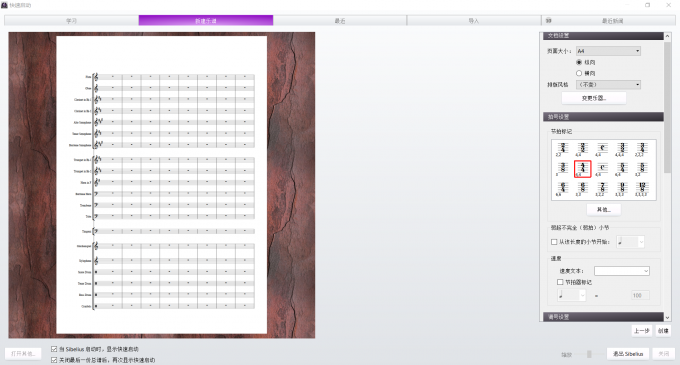The height and width of the screenshot is (365, 680).
Task: Toggle show Quick Start when Sibelius starts
Action: pyautogui.click(x=54, y=349)
